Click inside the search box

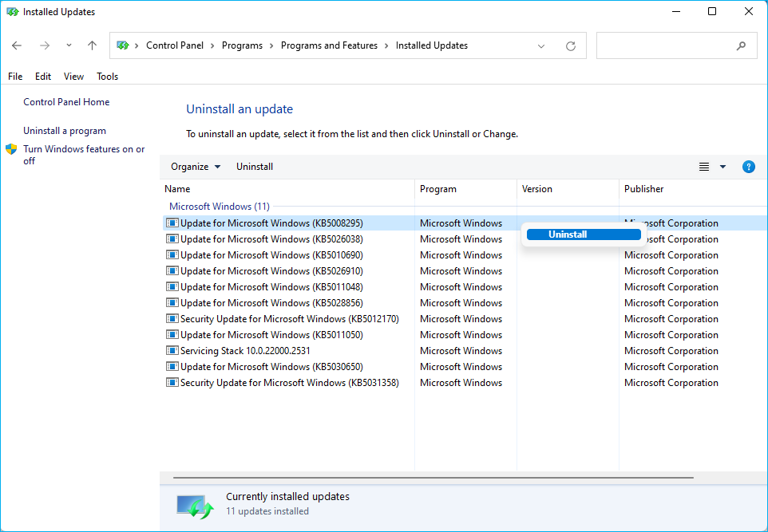pos(676,45)
